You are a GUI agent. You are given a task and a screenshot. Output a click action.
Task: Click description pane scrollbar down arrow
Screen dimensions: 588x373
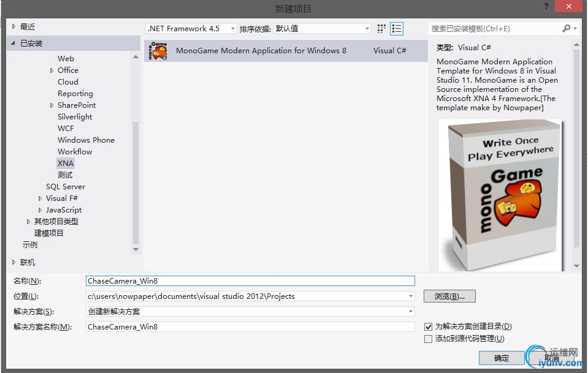tap(577, 266)
